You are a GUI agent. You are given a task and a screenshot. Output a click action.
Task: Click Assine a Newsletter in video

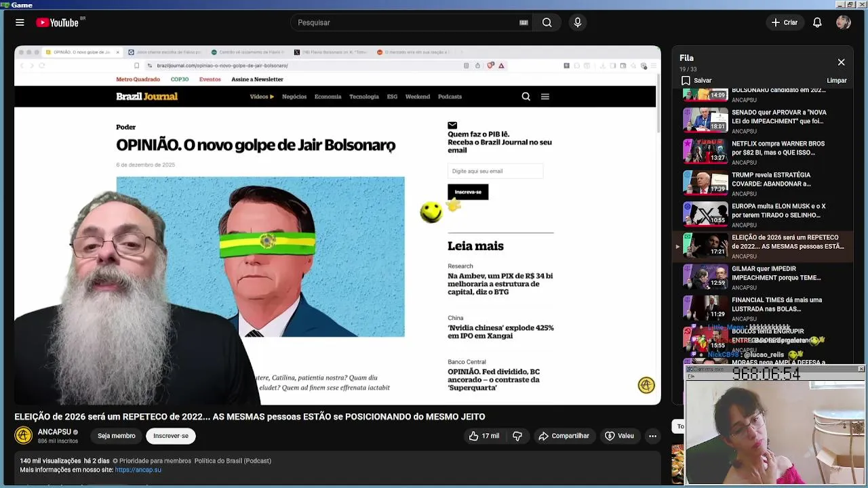point(257,79)
